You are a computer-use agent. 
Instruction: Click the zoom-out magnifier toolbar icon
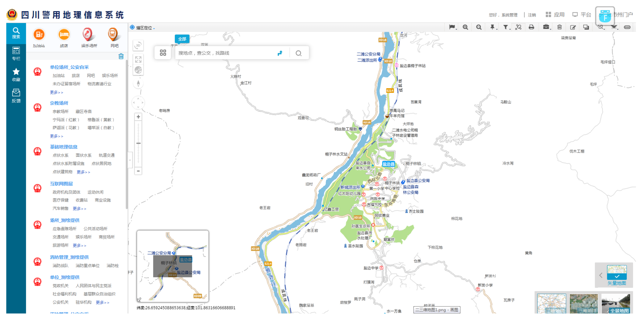tap(479, 27)
